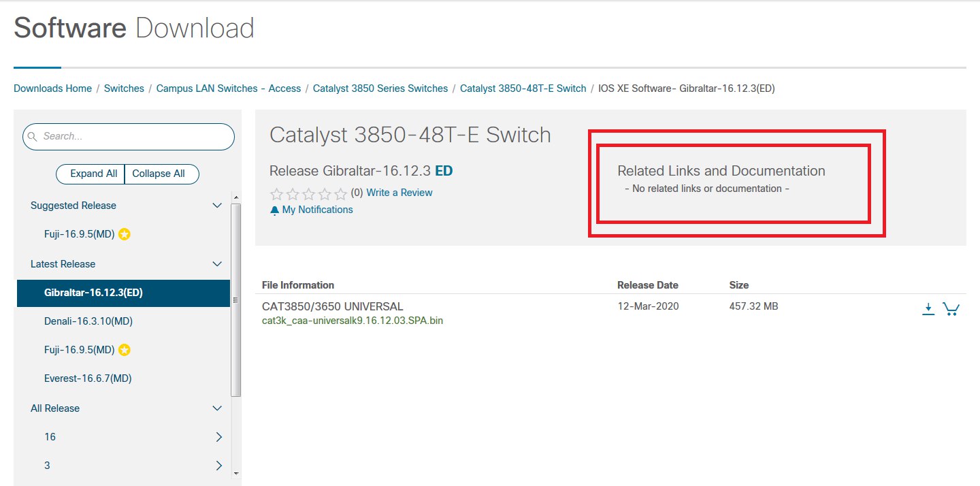
Task: Click file name cat3k_caa-universalk9.16.12.03.SPA.bin
Action: pos(353,321)
